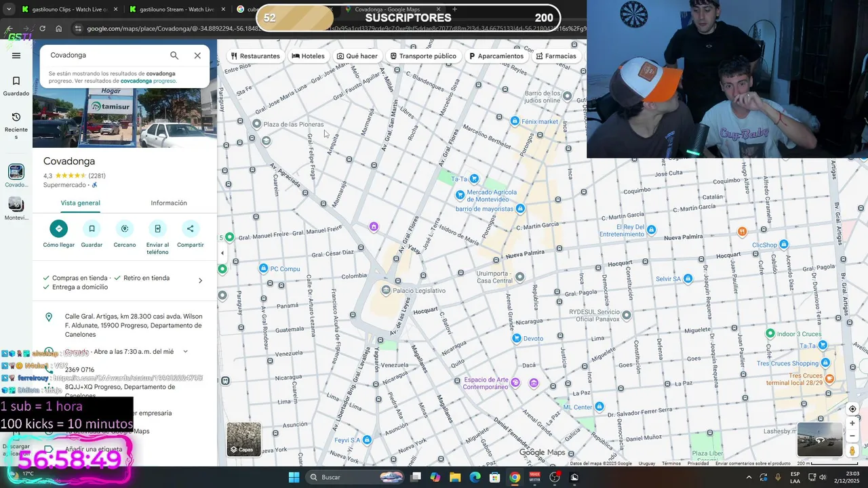Click the Cercano nearby icon

(125, 228)
